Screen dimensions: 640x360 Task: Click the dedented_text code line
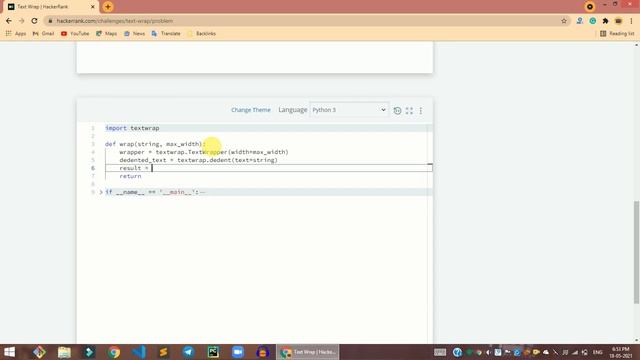click(x=198, y=160)
